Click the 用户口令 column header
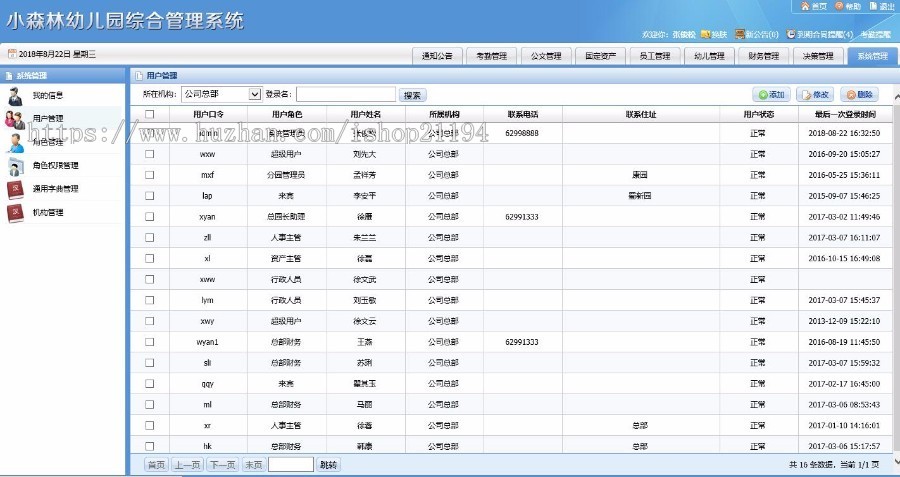This screenshot has width=900, height=477. pos(208,114)
